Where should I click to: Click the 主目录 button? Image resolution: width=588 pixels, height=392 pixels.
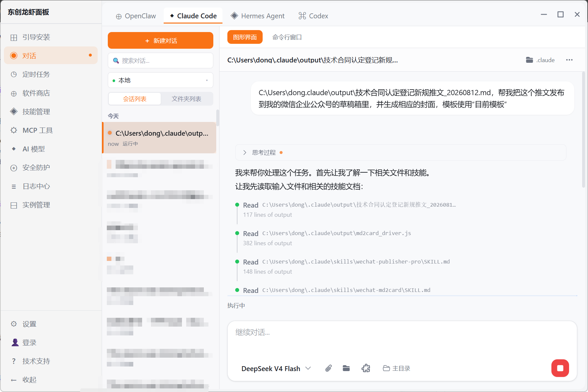[397, 368]
